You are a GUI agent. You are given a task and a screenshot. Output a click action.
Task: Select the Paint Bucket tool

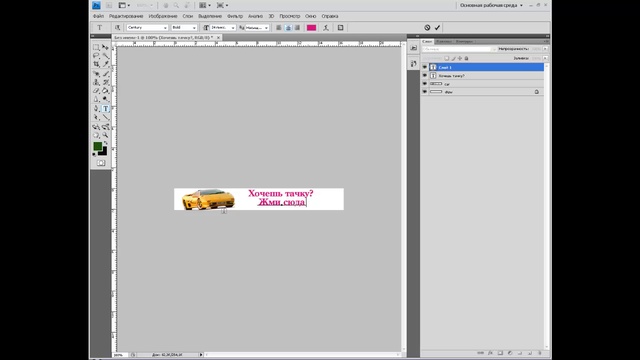point(106,91)
